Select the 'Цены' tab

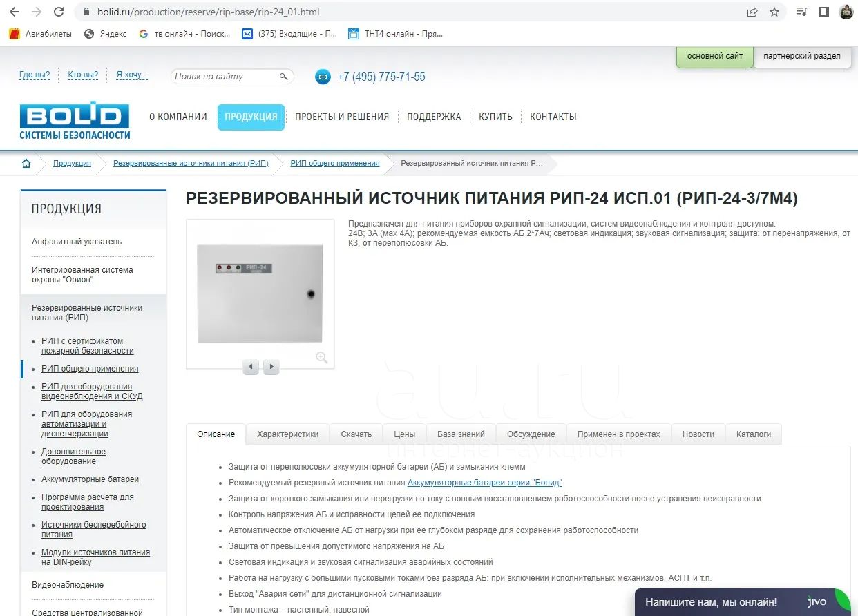pyautogui.click(x=404, y=434)
